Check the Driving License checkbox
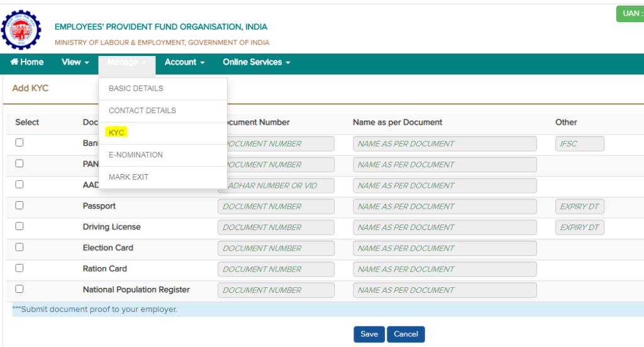This screenshot has height=347, width=644. click(x=19, y=226)
